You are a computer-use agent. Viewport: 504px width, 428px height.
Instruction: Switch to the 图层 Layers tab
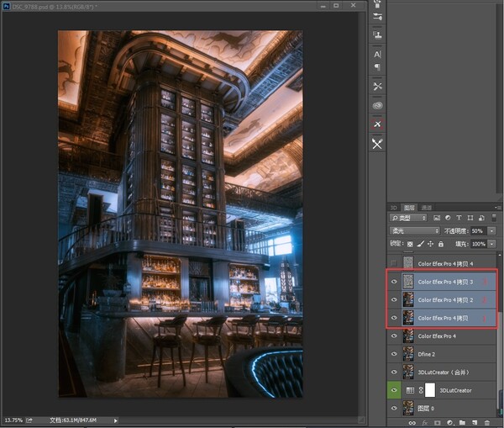tap(409, 208)
